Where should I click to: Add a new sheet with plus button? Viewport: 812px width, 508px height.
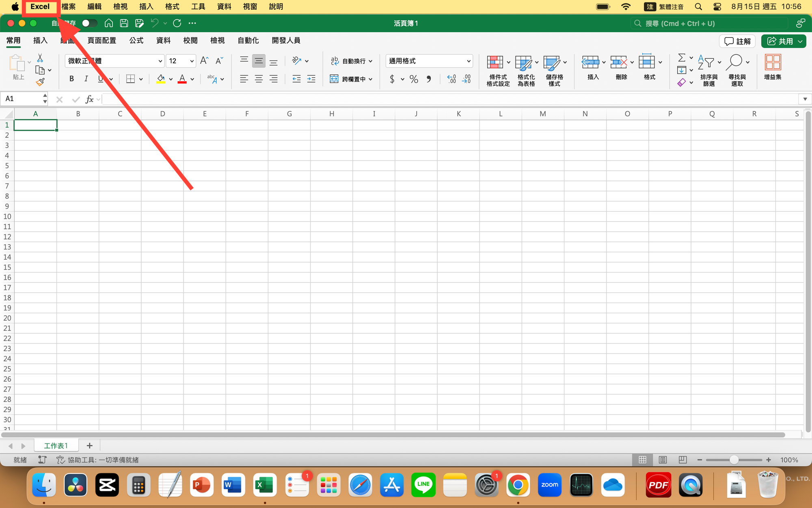click(90, 446)
